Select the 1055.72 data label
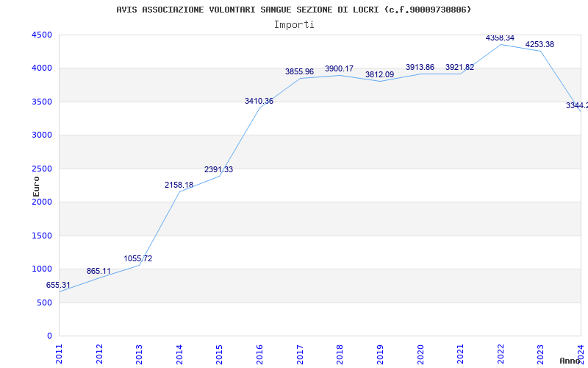 138,259
